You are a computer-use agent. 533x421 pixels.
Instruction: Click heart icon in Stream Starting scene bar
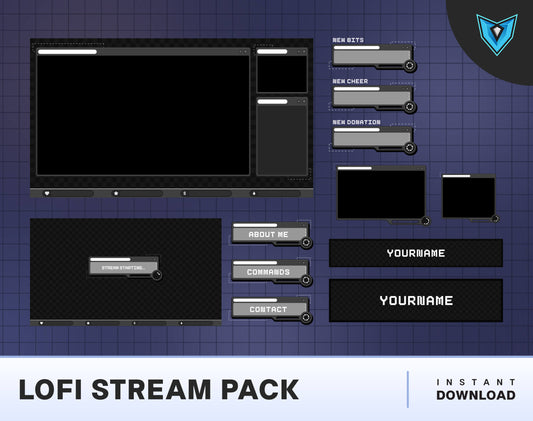coord(41,323)
